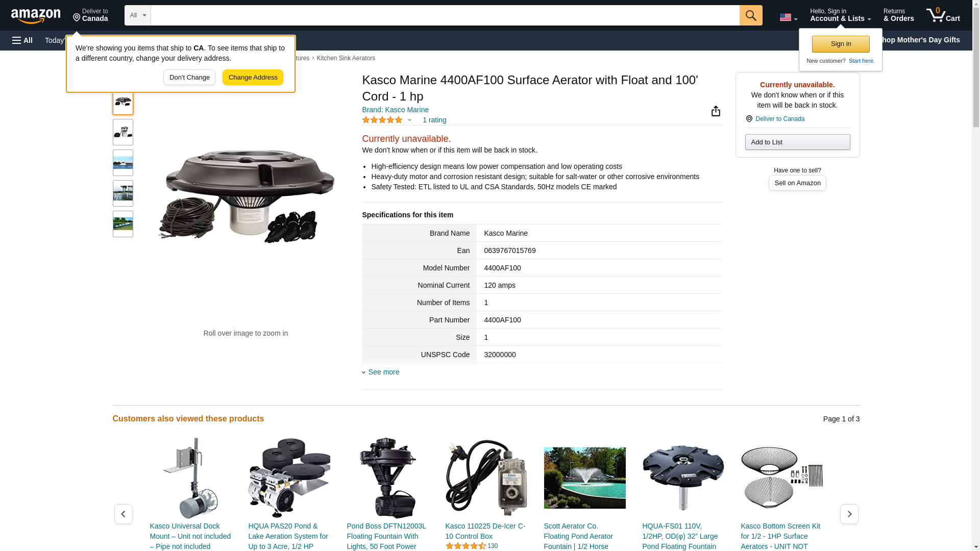Click the Sign in button
Viewport: 980px width, 551px height.
tap(840, 44)
